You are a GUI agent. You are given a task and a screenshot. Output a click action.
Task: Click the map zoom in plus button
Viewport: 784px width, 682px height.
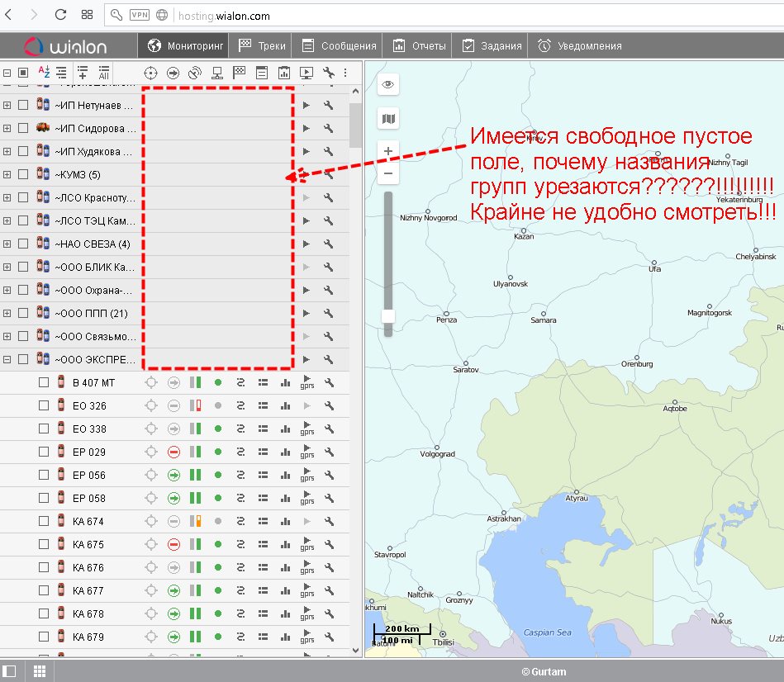click(388, 151)
